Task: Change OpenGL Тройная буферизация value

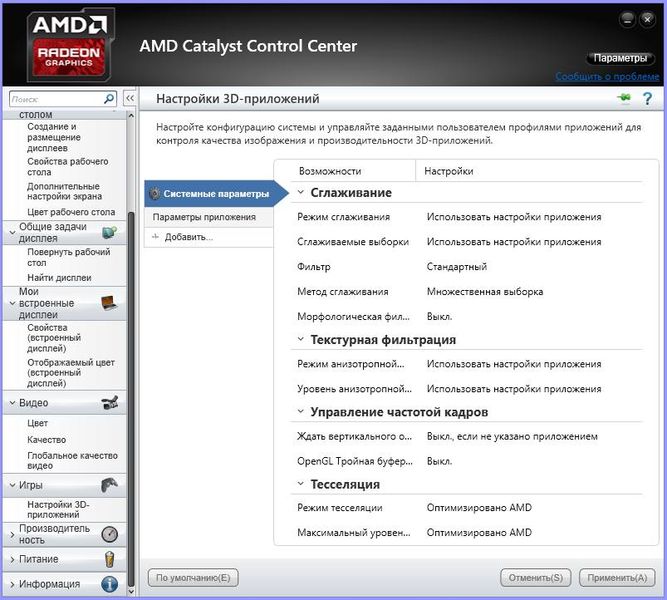Action: click(439, 461)
